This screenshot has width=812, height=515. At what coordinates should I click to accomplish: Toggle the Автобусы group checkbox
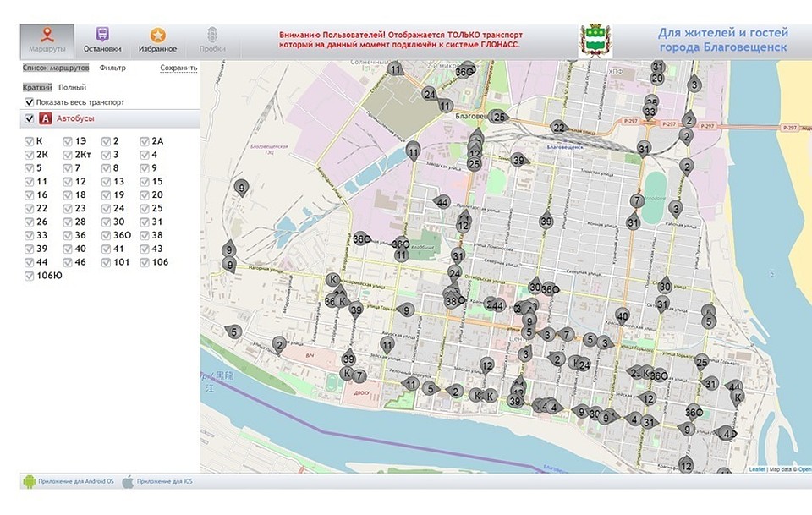pos(29,118)
